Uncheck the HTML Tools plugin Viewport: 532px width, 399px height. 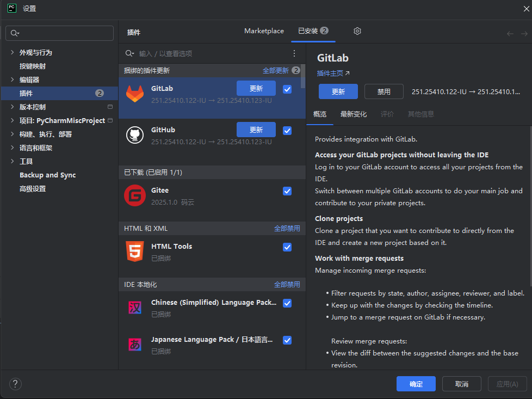tap(287, 247)
